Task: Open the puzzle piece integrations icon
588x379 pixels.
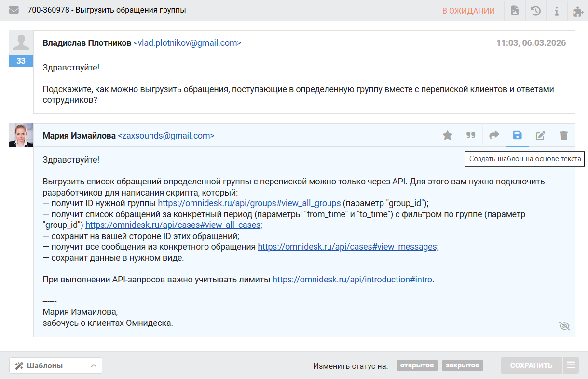Action: click(x=577, y=11)
